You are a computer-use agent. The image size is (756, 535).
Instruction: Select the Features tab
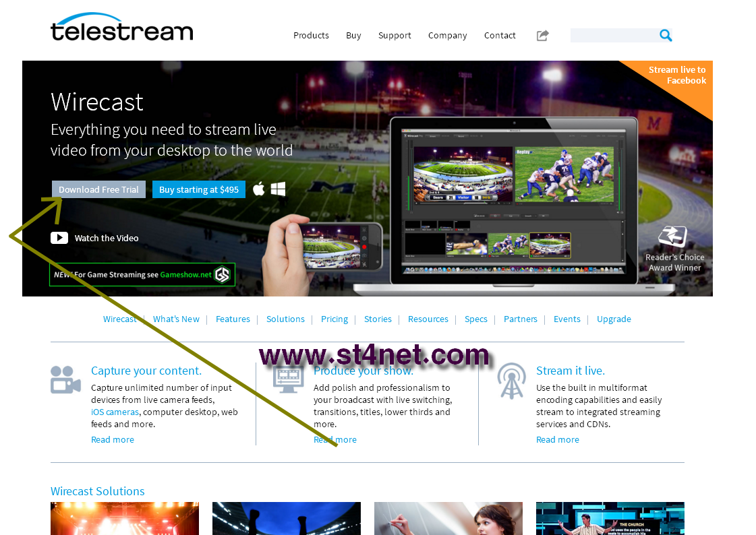tap(233, 319)
